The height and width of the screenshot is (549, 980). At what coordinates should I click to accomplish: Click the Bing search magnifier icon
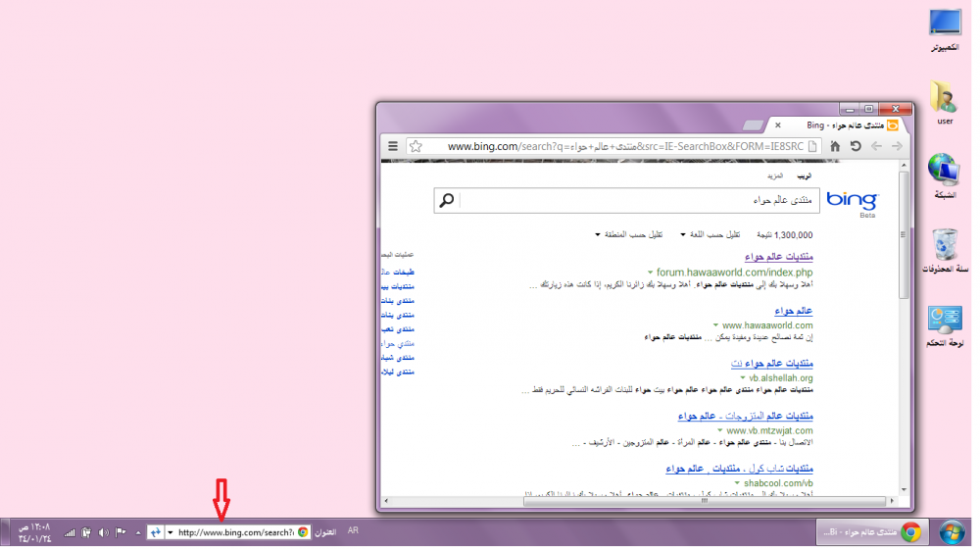[446, 200]
